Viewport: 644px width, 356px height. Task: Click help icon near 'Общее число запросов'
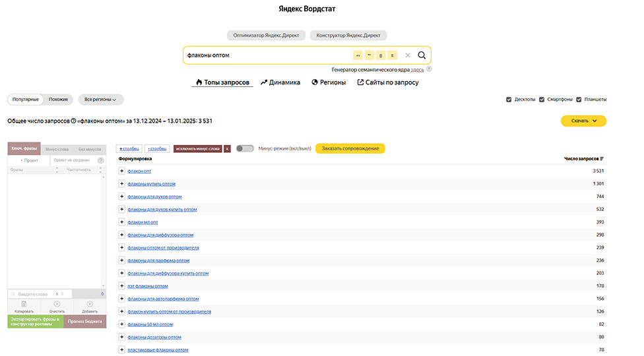point(73,121)
